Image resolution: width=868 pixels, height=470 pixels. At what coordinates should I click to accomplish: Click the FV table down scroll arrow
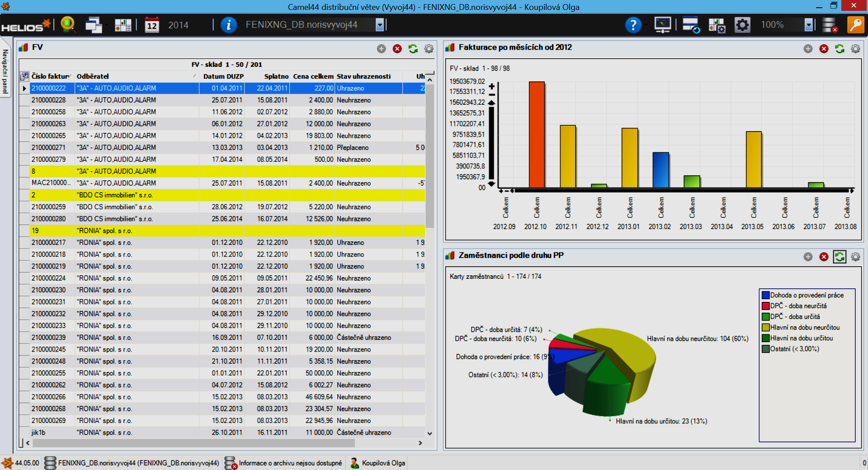point(430,433)
